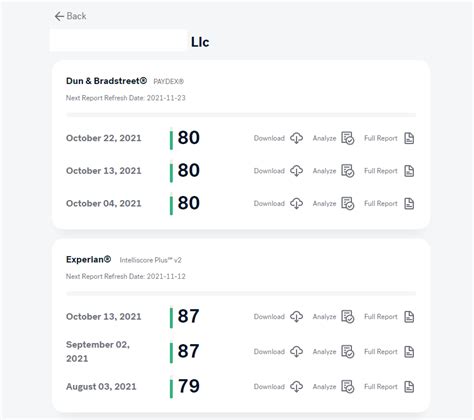The height and width of the screenshot is (420, 474).
Task: Download Dun & Bradstreet report from October 13, 2021
Action: (x=296, y=171)
